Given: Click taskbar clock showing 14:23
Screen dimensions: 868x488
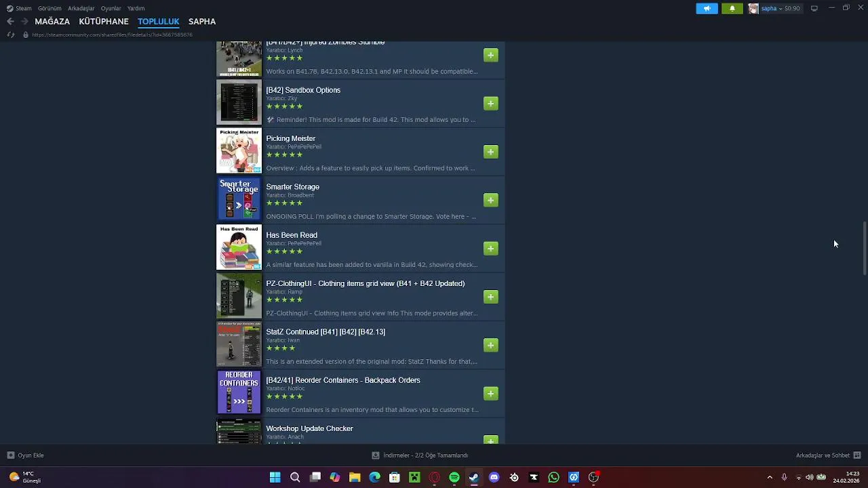Looking at the screenshot, I should [847, 477].
